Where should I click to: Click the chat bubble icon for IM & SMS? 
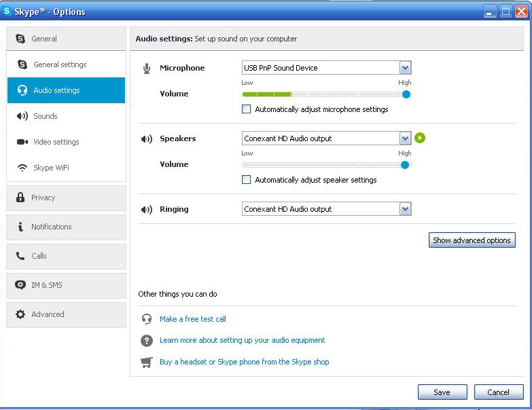20,285
